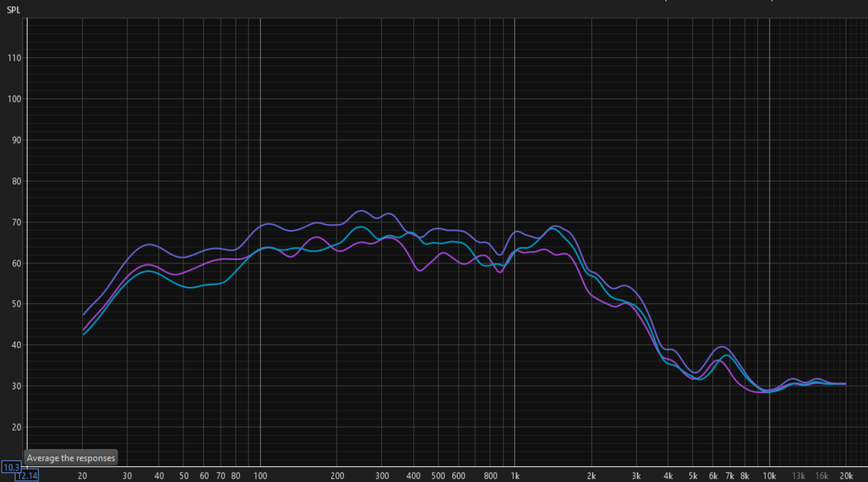The height and width of the screenshot is (482, 868).
Task: Click the 10.3 SPL cursor readout box
Action: (x=11, y=467)
